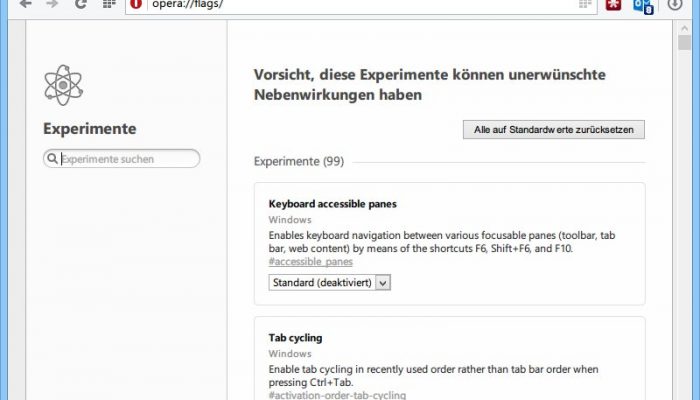Viewport: 700px width, 400px height.
Task: Click the red Opera badge in the address bar
Action: (x=136, y=4)
